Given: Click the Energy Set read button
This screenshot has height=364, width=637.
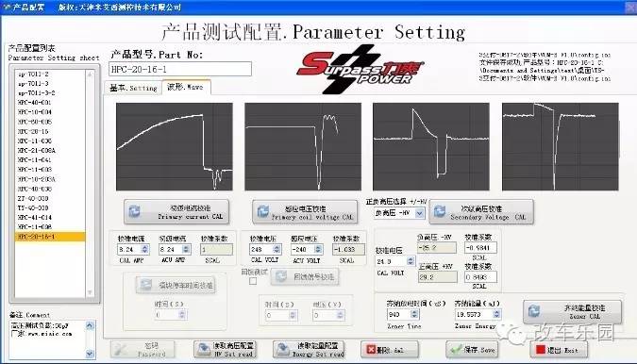Looking at the screenshot, I should (x=310, y=350).
